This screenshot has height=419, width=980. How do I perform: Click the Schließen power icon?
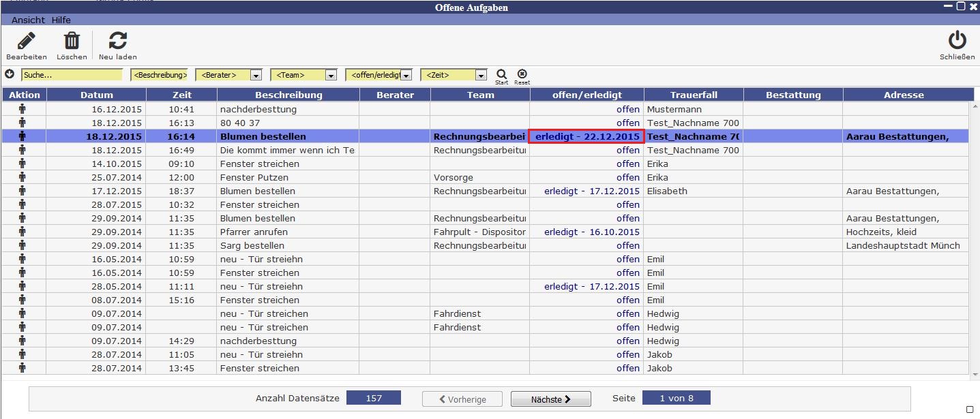tap(957, 41)
